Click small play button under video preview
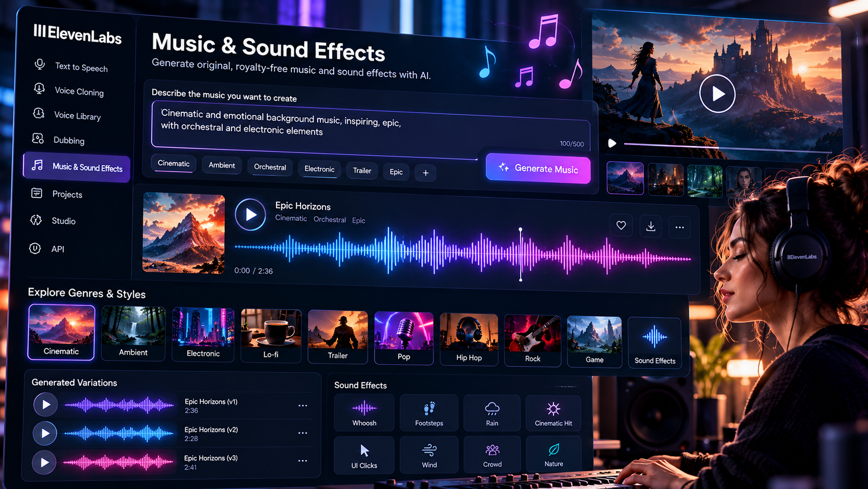Viewport: 868px width, 489px height. pos(613,143)
